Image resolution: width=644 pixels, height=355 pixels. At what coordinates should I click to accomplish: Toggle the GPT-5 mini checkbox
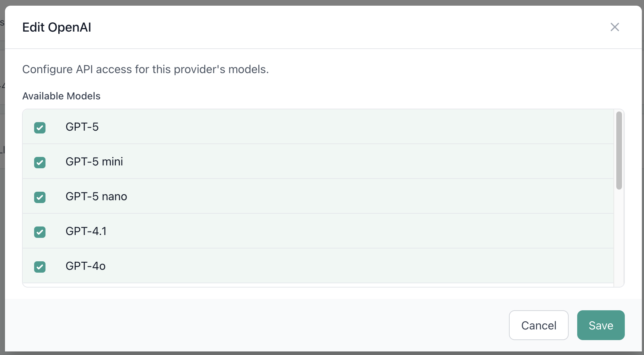pos(40,162)
